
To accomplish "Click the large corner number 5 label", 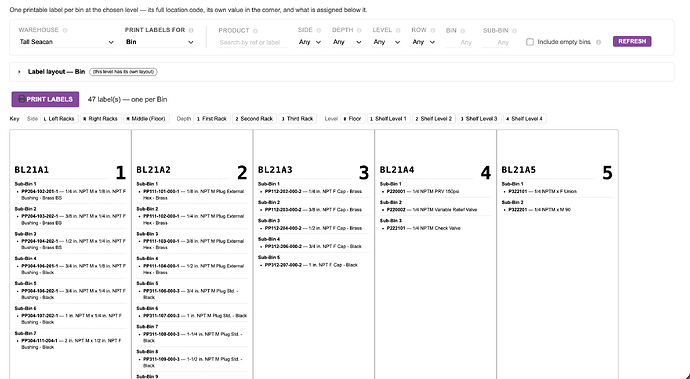I will 607,173.
